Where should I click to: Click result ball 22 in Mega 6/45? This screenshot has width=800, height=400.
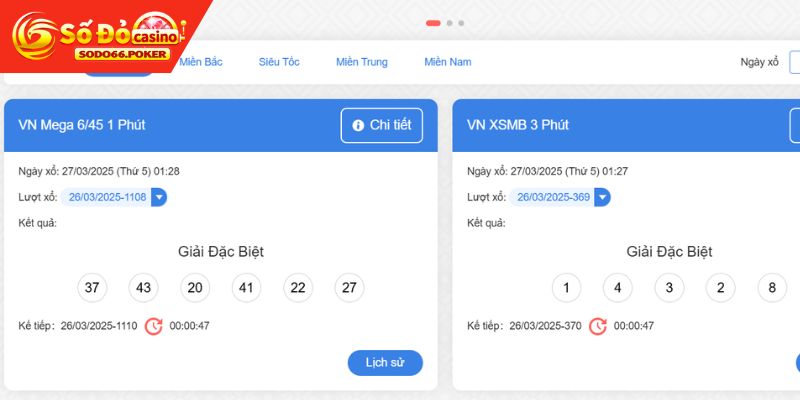(x=298, y=288)
